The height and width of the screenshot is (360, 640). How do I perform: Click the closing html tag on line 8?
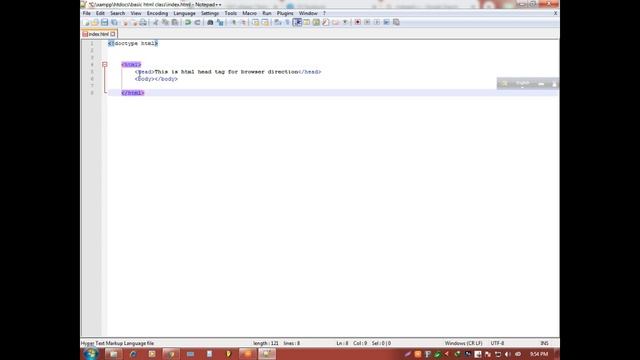click(x=133, y=93)
